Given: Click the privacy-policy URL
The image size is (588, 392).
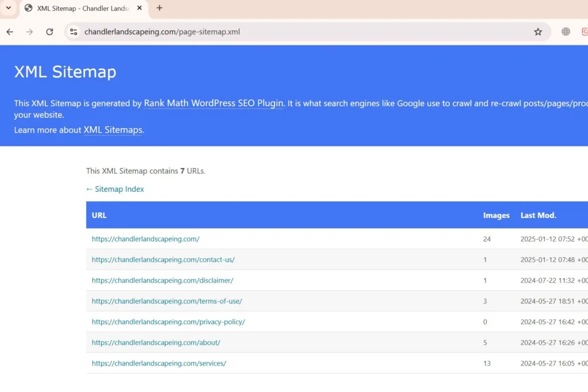Looking at the screenshot, I should [x=168, y=321].
